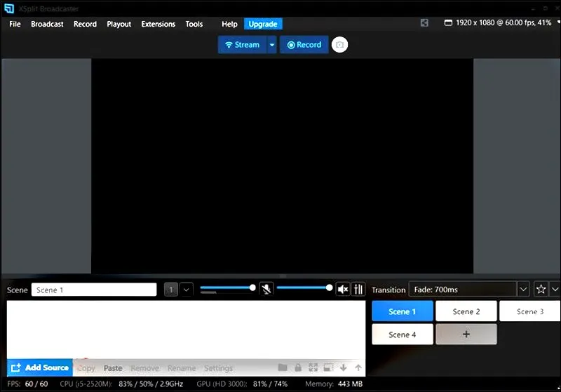Click Remove in the source toolbar
561x392 pixels.
click(x=144, y=368)
